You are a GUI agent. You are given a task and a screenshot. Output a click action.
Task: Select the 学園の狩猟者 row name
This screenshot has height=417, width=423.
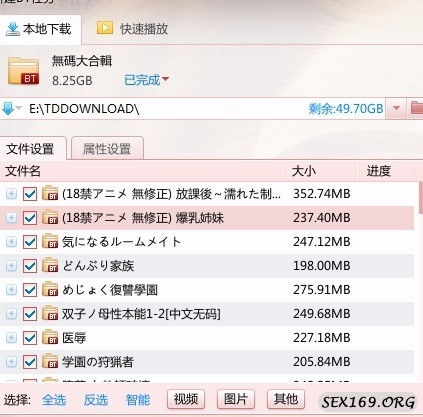point(98,362)
